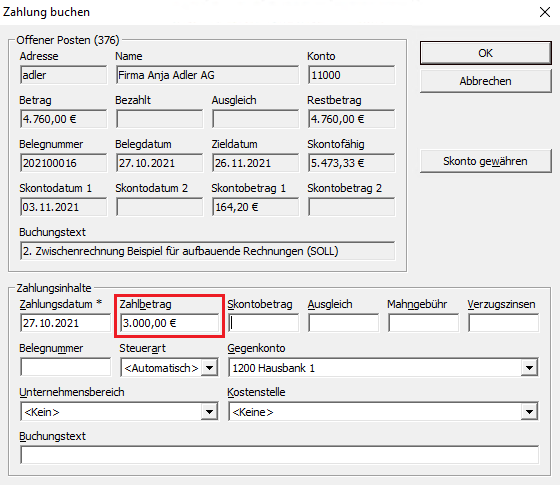
Task: Select the Verzugszinsen input field
Action: tap(503, 323)
